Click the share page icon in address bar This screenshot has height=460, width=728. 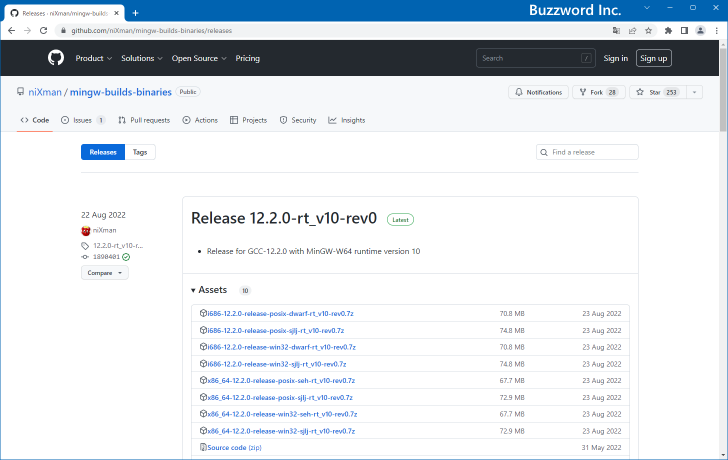coord(632,31)
